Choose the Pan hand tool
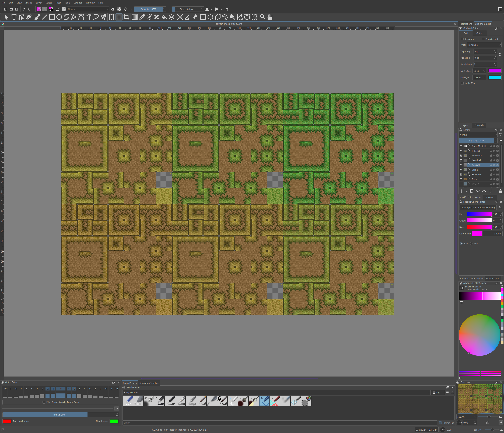The width and height of the screenshot is (504, 433). (270, 17)
